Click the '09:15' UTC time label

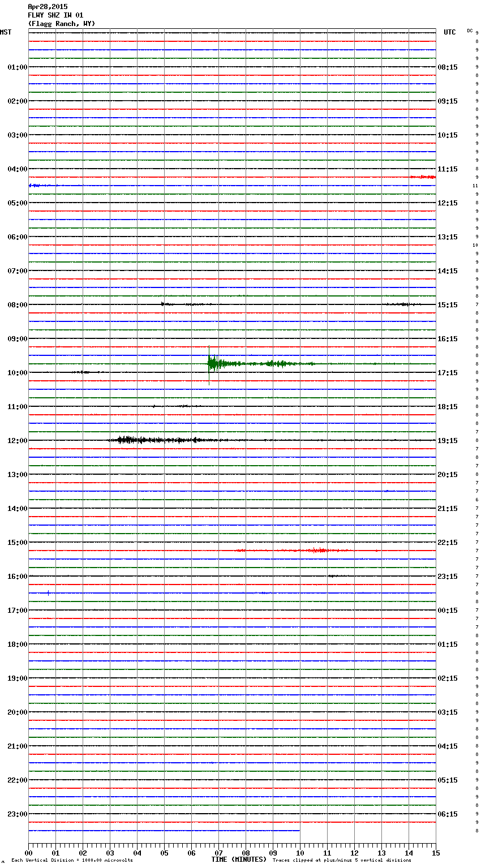point(448,101)
